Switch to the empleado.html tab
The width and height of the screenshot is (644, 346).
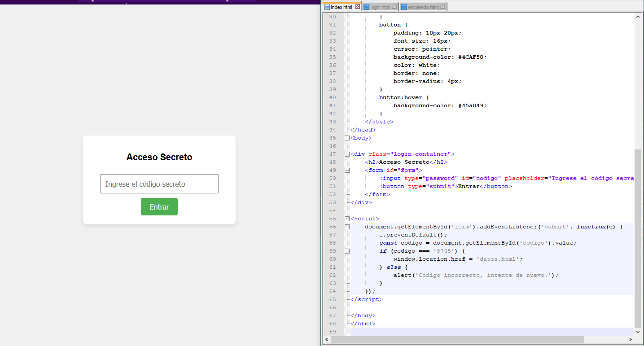423,7
